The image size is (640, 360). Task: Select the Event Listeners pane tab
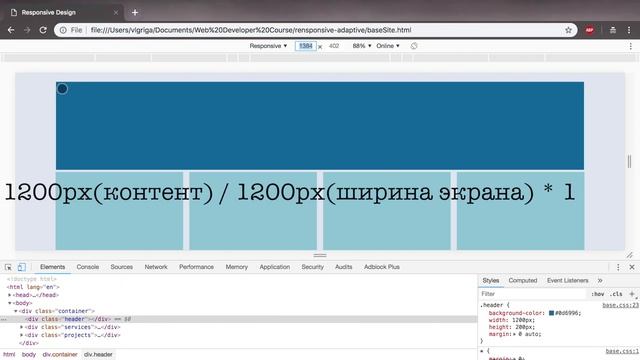[x=567, y=280]
